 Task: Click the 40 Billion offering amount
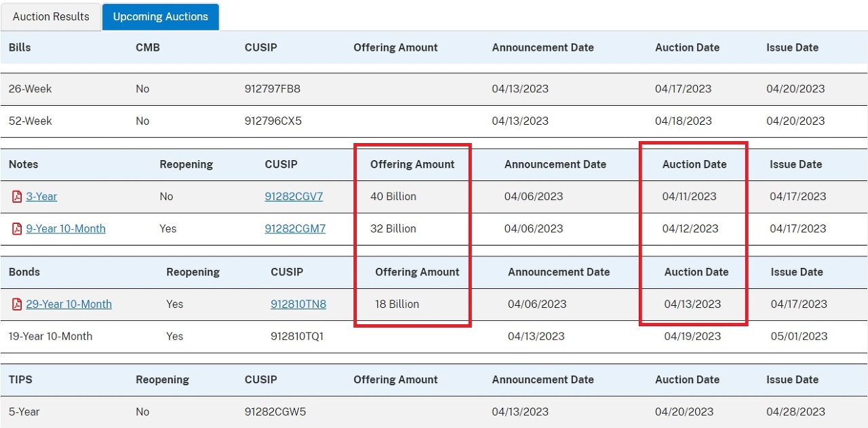[x=393, y=197]
